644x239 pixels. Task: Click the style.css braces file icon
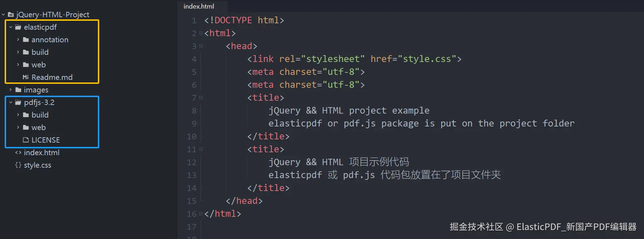[x=18, y=165]
